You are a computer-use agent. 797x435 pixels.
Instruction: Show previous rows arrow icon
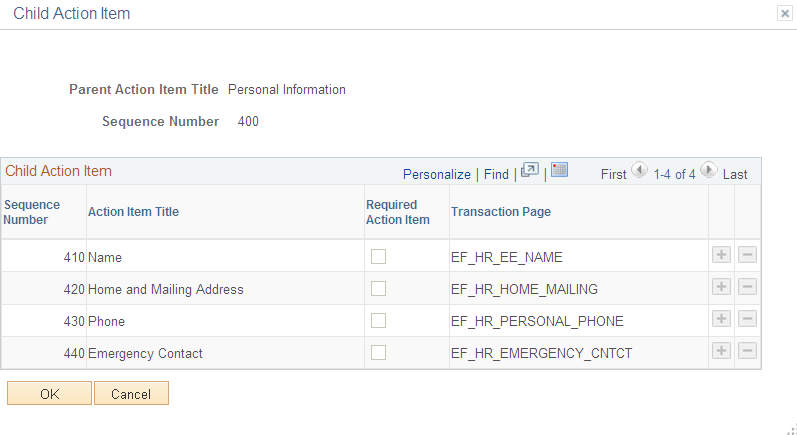639,170
